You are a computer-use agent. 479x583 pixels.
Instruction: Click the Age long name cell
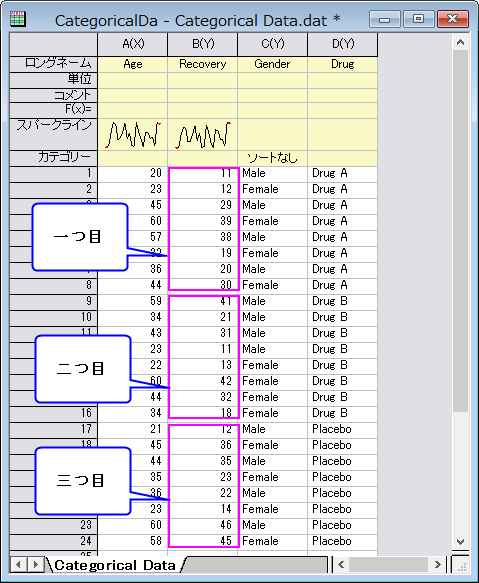coord(133,64)
